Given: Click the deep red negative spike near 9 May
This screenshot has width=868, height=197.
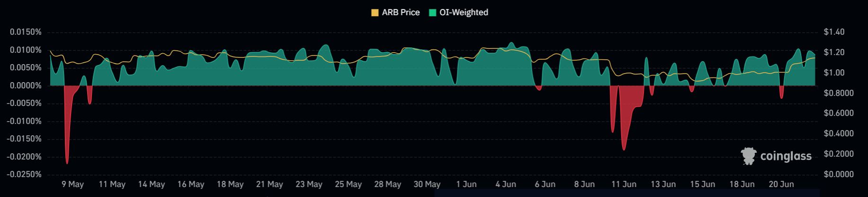Looking at the screenshot, I should click(67, 124).
